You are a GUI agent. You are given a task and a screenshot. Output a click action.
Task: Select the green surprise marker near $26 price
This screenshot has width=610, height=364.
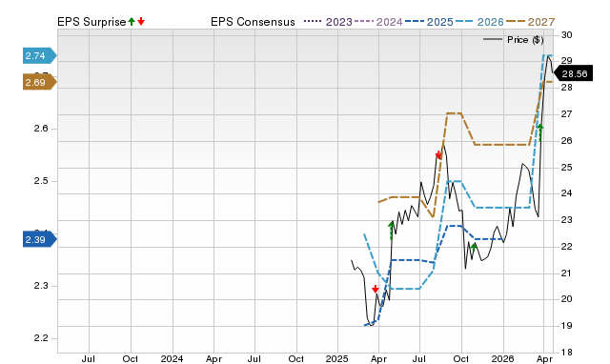click(540, 132)
